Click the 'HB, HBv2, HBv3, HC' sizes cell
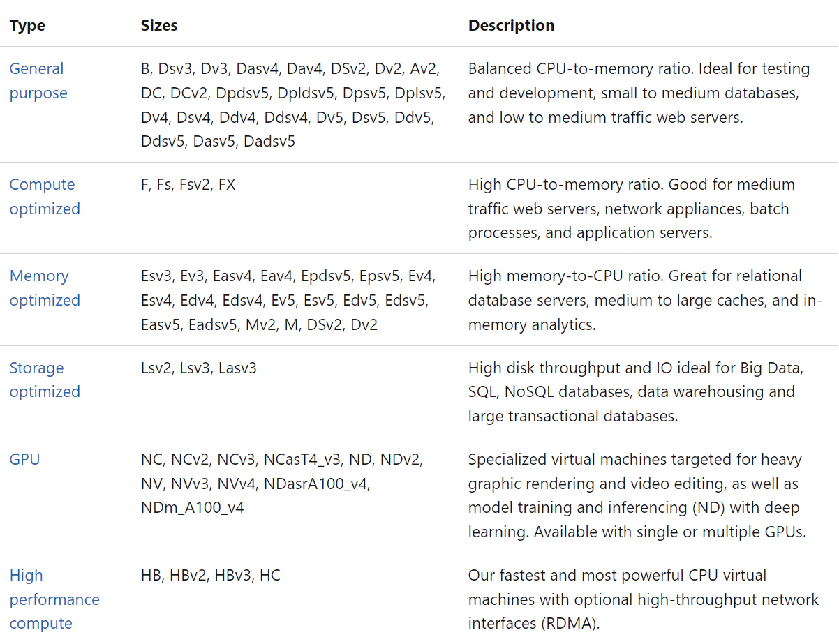 (x=211, y=576)
